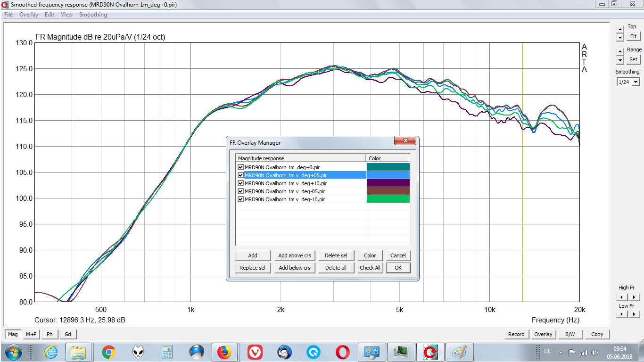Switch to the M+P view button

coord(31,334)
